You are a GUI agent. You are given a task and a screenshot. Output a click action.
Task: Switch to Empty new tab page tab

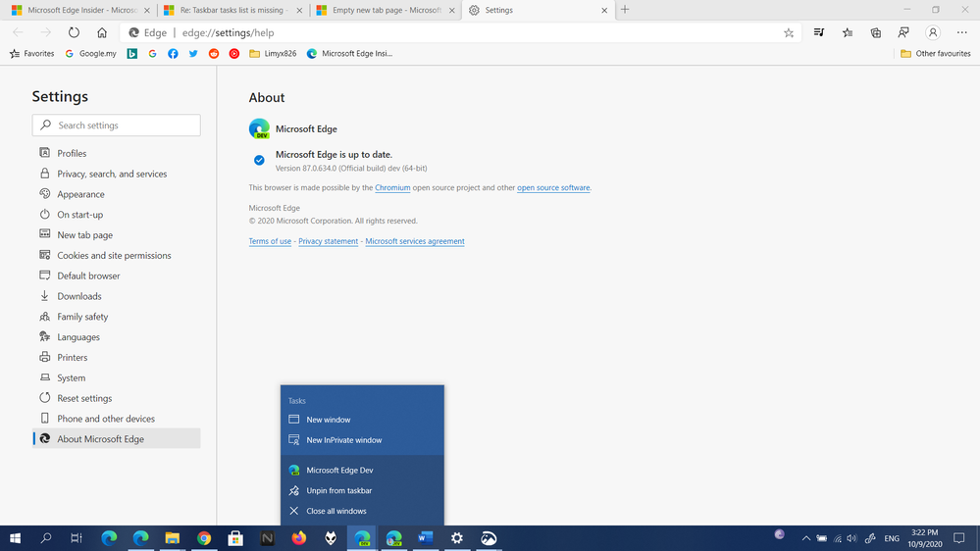click(x=386, y=10)
